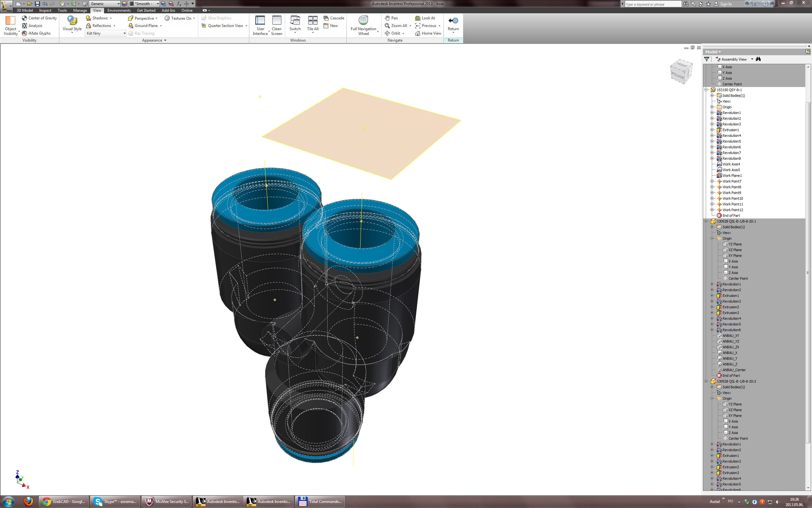Select the Pan navigation tool
The height and width of the screenshot is (508, 812).
pos(391,18)
